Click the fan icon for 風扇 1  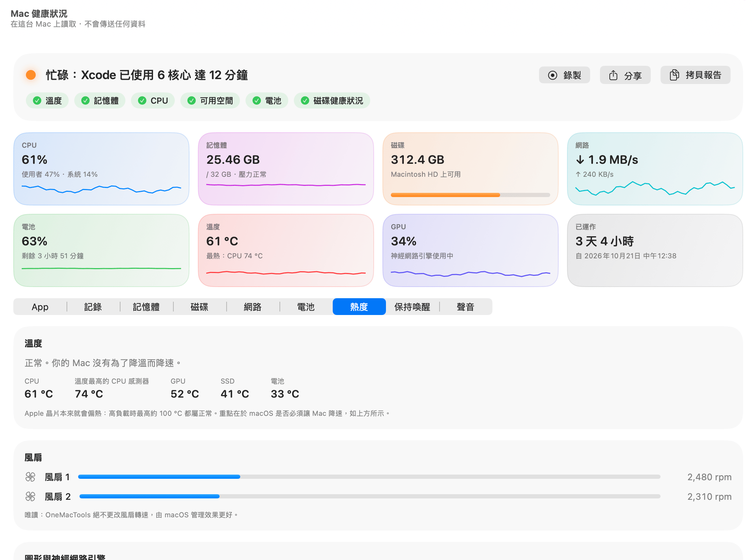[30, 477]
